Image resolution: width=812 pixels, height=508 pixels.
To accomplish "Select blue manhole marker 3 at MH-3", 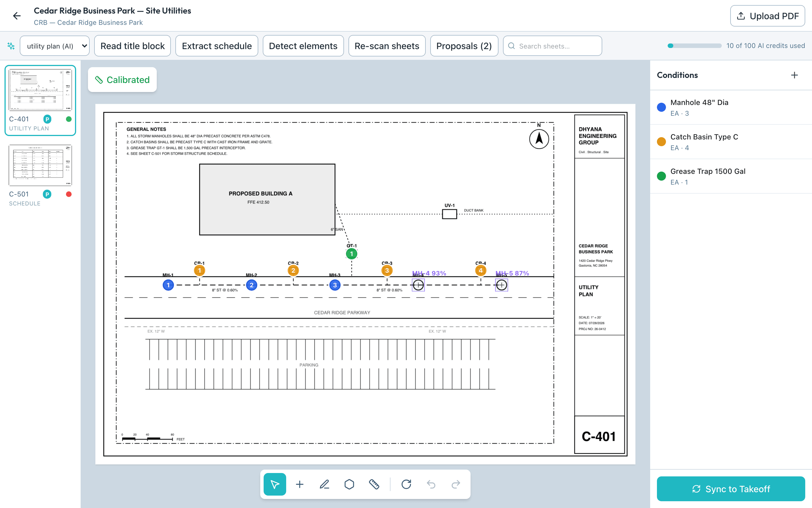I will 335,285.
